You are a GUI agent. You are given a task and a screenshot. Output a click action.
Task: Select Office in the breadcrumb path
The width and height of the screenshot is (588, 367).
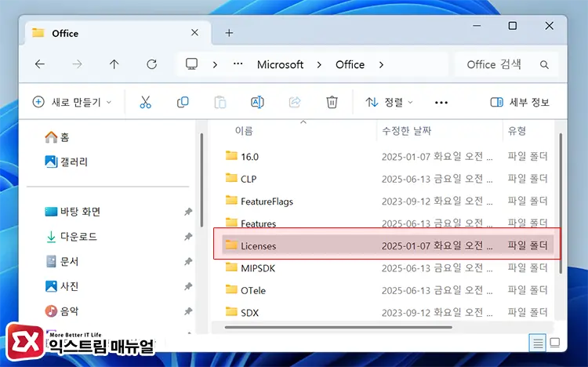[350, 64]
